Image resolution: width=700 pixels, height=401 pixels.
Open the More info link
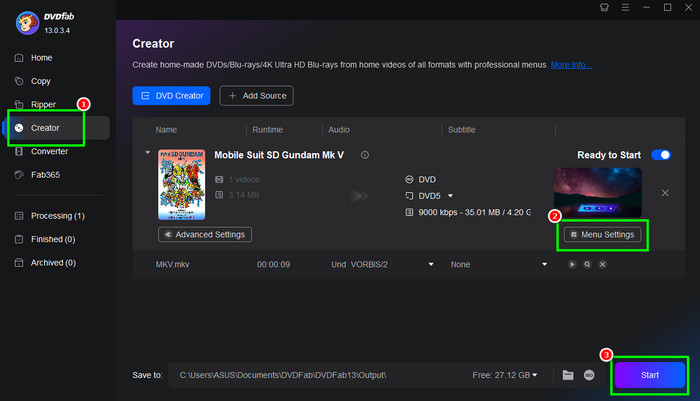571,65
